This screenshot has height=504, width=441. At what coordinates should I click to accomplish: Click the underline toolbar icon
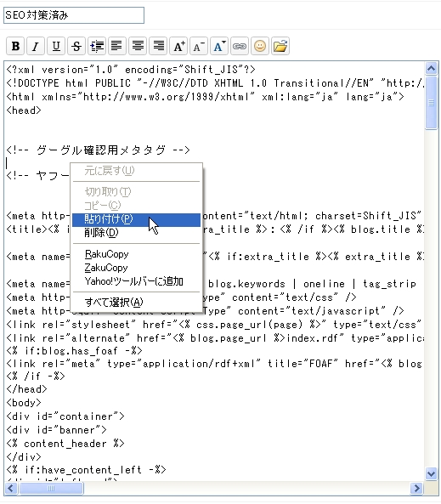(x=56, y=46)
